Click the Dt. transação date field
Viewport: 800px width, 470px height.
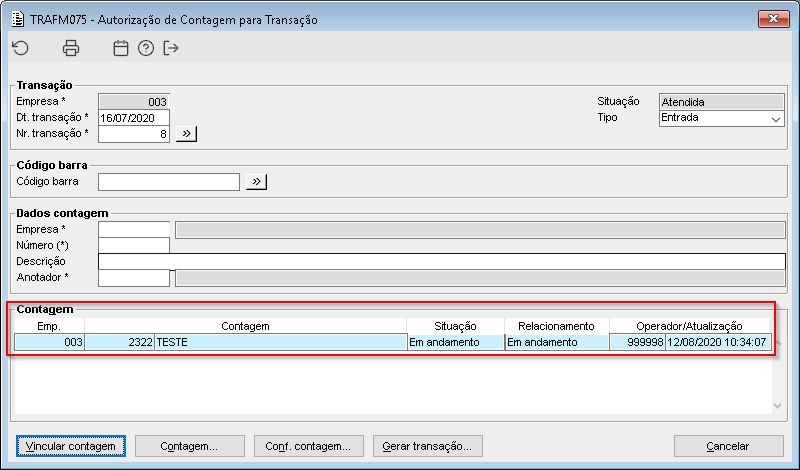tap(134, 117)
